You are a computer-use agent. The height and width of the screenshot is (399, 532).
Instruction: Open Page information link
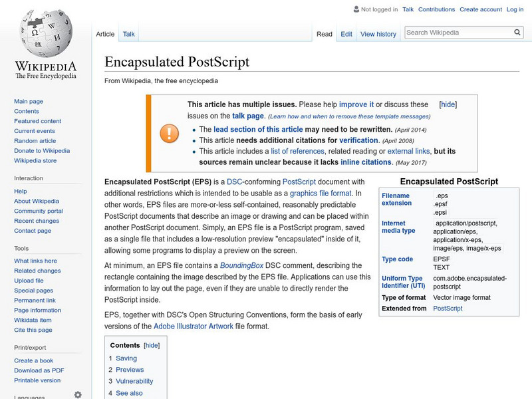[x=38, y=310]
